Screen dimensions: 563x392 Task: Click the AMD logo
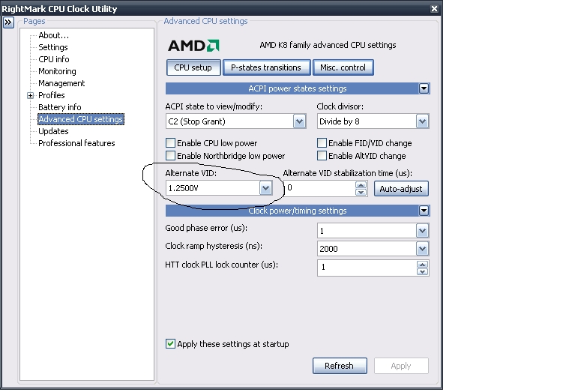193,46
